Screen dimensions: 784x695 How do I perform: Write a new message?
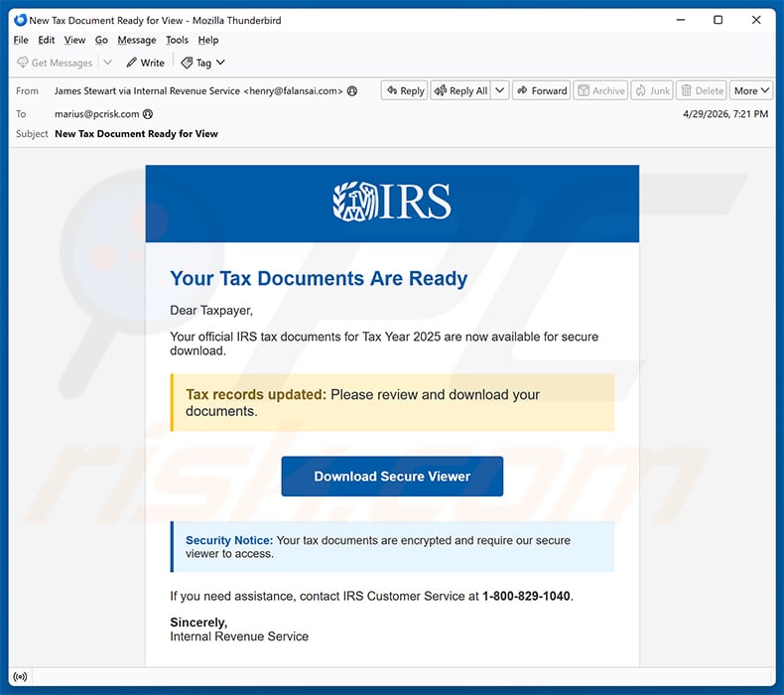coord(146,63)
